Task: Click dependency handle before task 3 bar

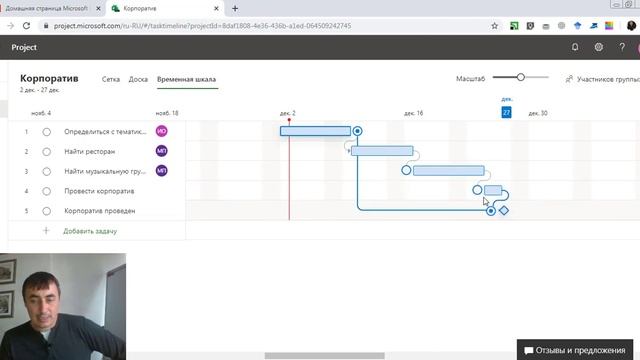Action: (406, 170)
